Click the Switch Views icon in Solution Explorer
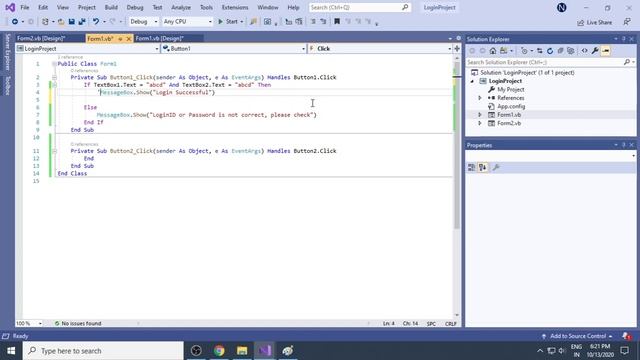This screenshot has width=640, height=360. pos(504,51)
